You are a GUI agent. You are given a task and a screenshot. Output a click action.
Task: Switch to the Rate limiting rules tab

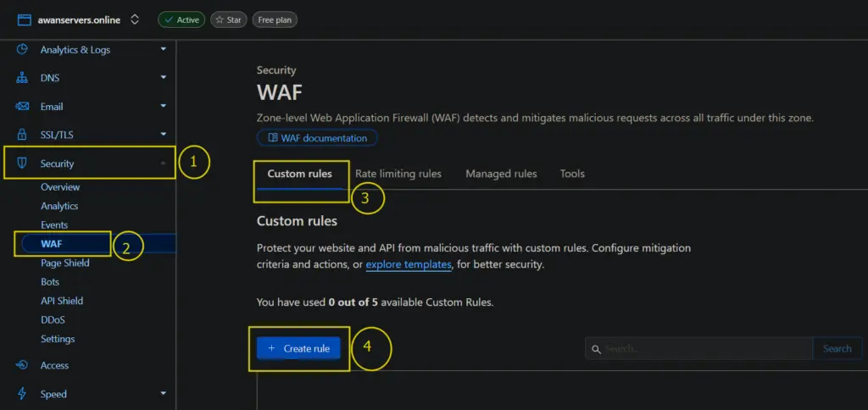[398, 174]
